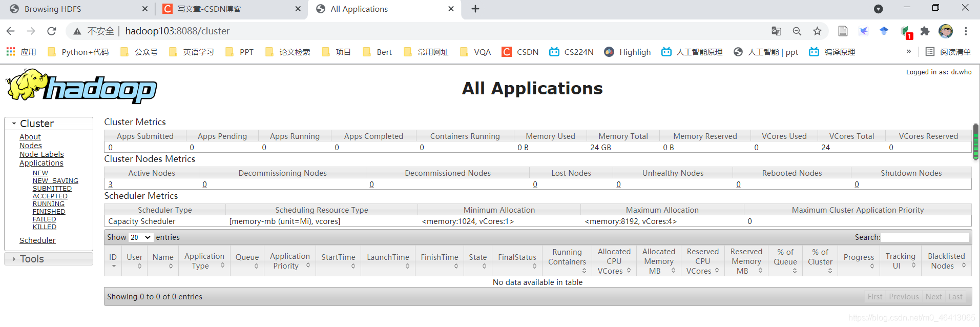The width and height of the screenshot is (980, 327).
Task: Open the About cluster link
Action: pos(30,137)
